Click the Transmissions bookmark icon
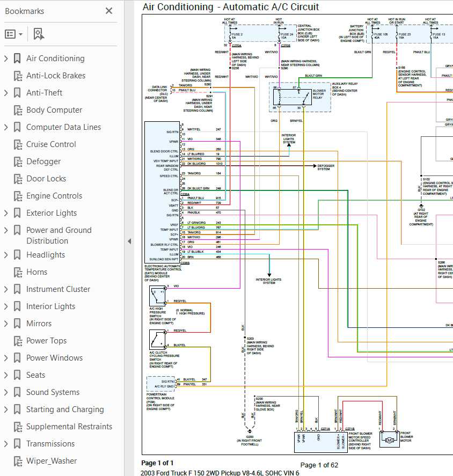This screenshot has width=453, height=476. 17,443
